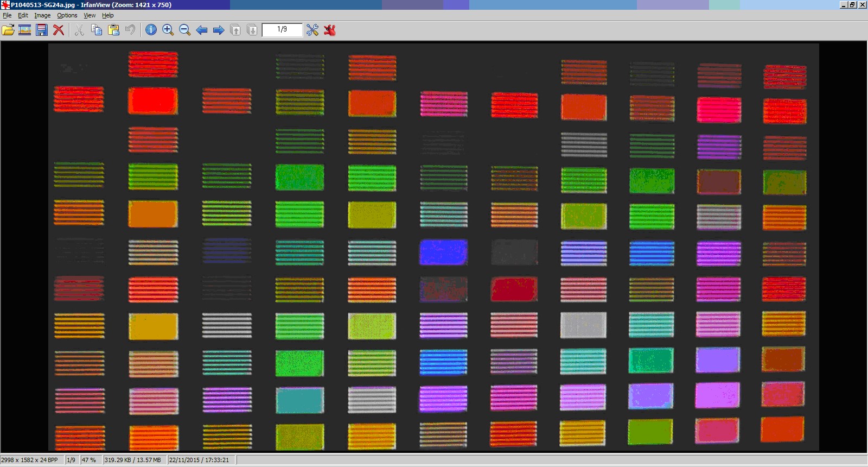This screenshot has width=868, height=467.
Task: Delete the file with the red X icon
Action: (x=59, y=30)
